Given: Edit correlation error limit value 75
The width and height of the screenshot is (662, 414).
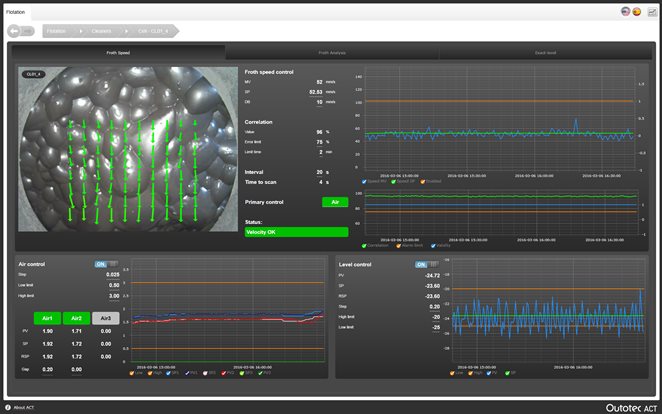Looking at the screenshot, I should pyautogui.click(x=320, y=142).
